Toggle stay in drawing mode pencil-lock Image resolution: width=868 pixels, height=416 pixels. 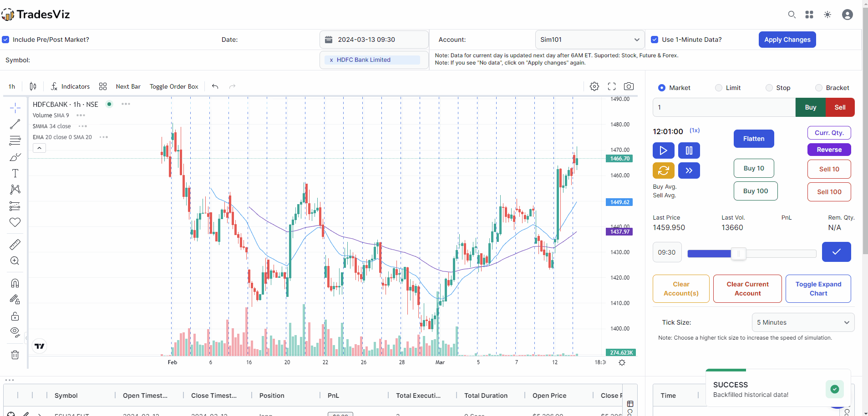click(x=15, y=300)
